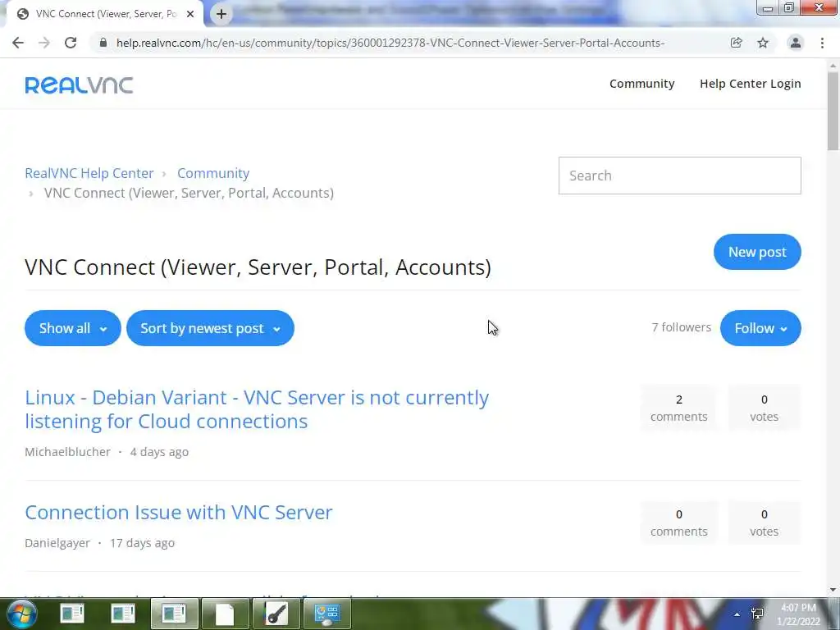This screenshot has height=630, width=840.
Task: Click the Community breadcrumb link
Action: click(x=213, y=173)
